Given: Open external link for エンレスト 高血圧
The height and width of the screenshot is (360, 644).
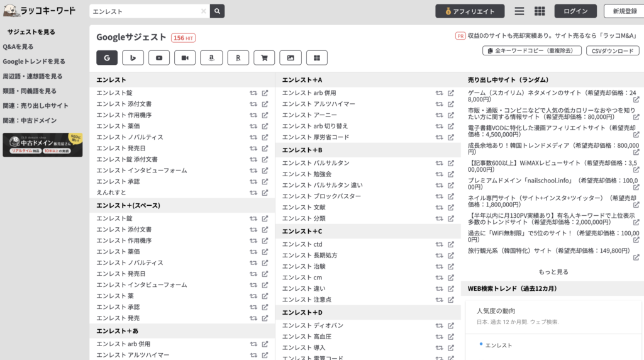Looking at the screenshot, I should click(x=450, y=337).
